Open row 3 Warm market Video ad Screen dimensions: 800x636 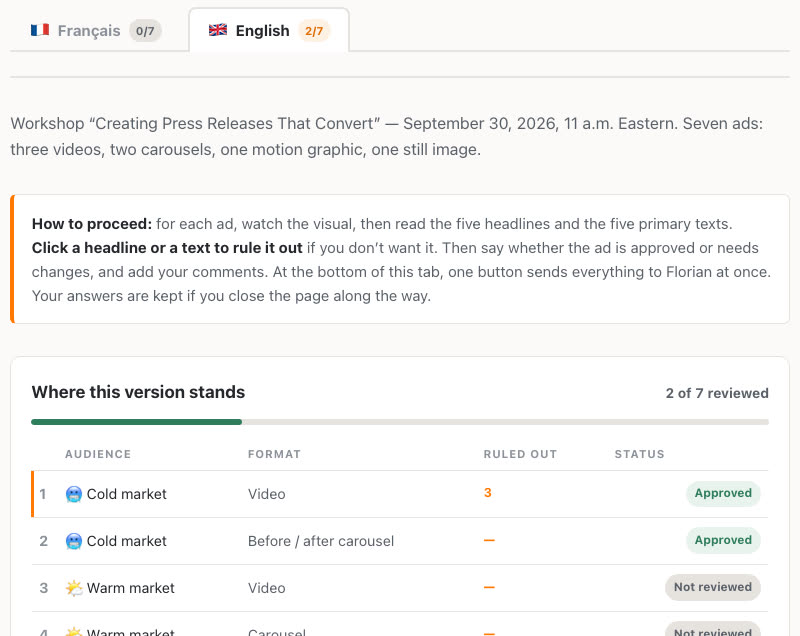(x=399, y=588)
